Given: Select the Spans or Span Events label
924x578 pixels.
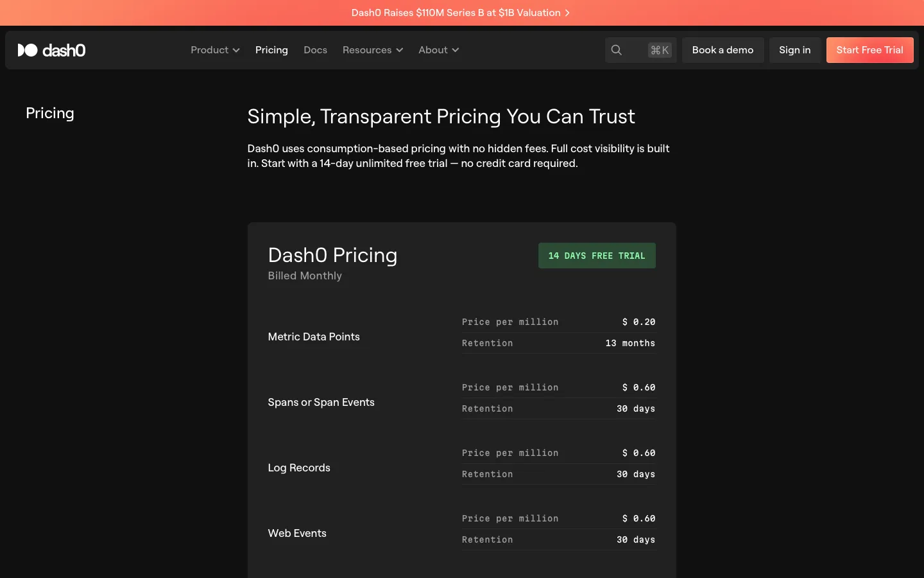Looking at the screenshot, I should [x=321, y=402].
